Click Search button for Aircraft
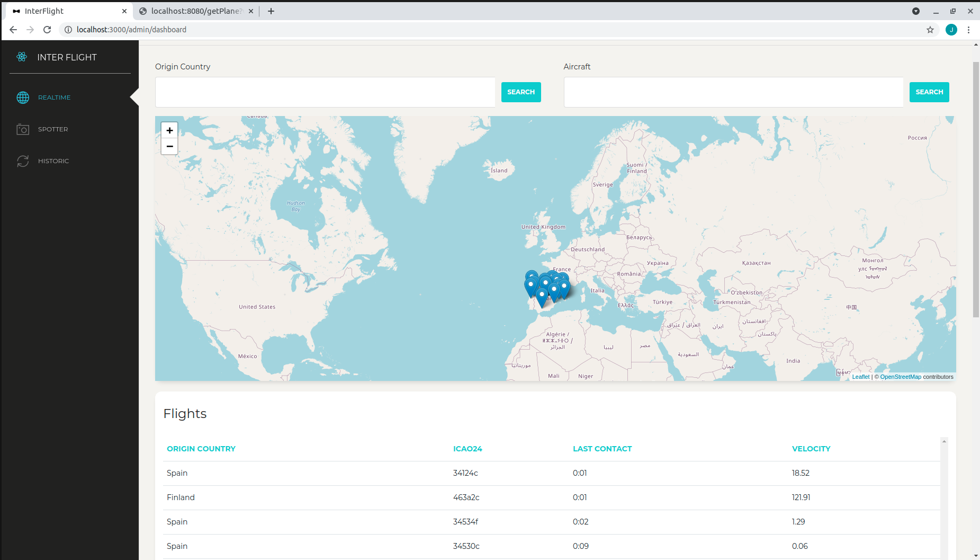Viewport: 980px width, 560px height. [x=929, y=92]
